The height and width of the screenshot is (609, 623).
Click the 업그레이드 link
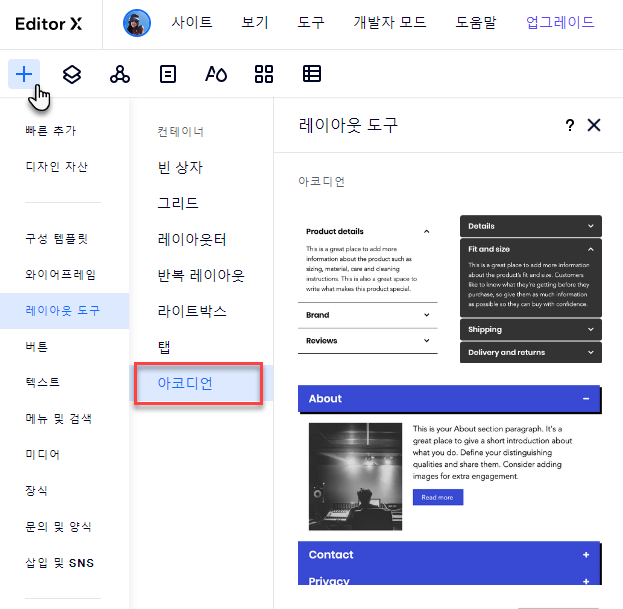tap(560, 22)
